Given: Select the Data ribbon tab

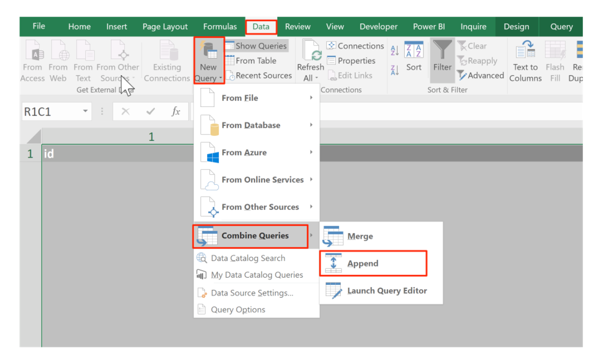Looking at the screenshot, I should tap(261, 27).
